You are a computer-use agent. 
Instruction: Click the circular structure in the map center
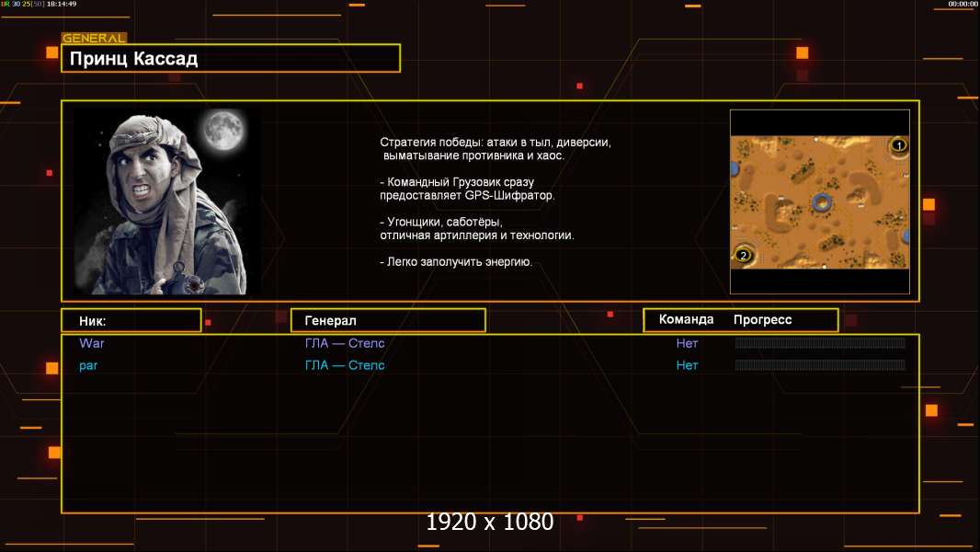(x=821, y=202)
